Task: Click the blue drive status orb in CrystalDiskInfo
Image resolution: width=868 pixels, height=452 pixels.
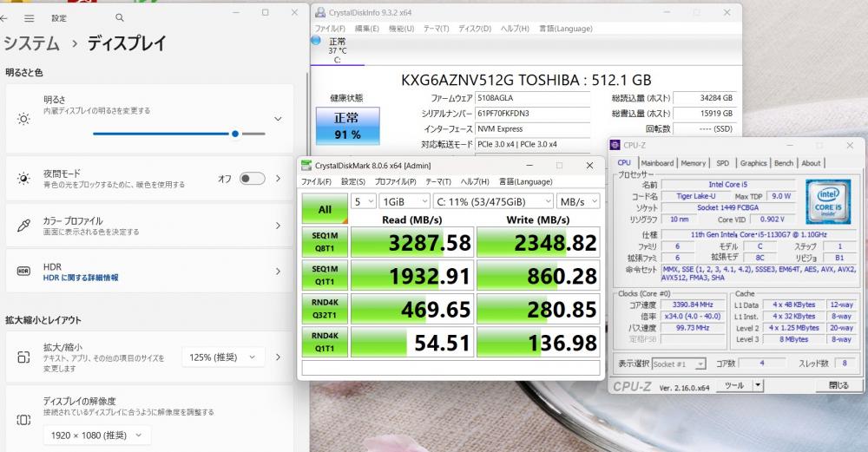Action: click(316, 41)
